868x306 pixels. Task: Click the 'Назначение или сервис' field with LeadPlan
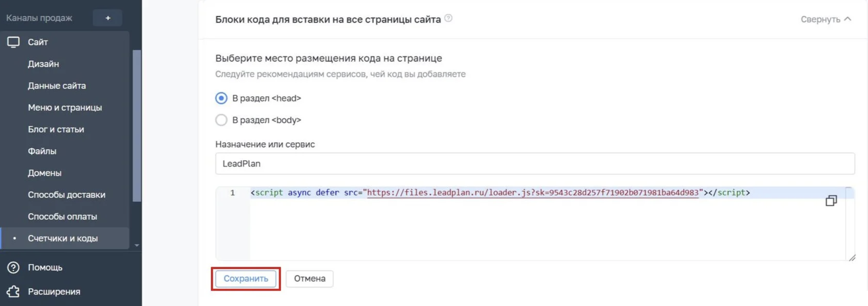[535, 164]
